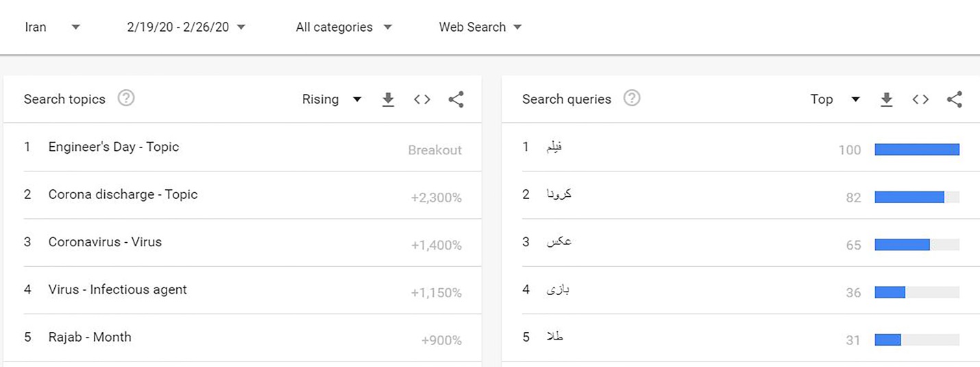
Task: Open the Iran region dropdown
Action: click(x=53, y=27)
